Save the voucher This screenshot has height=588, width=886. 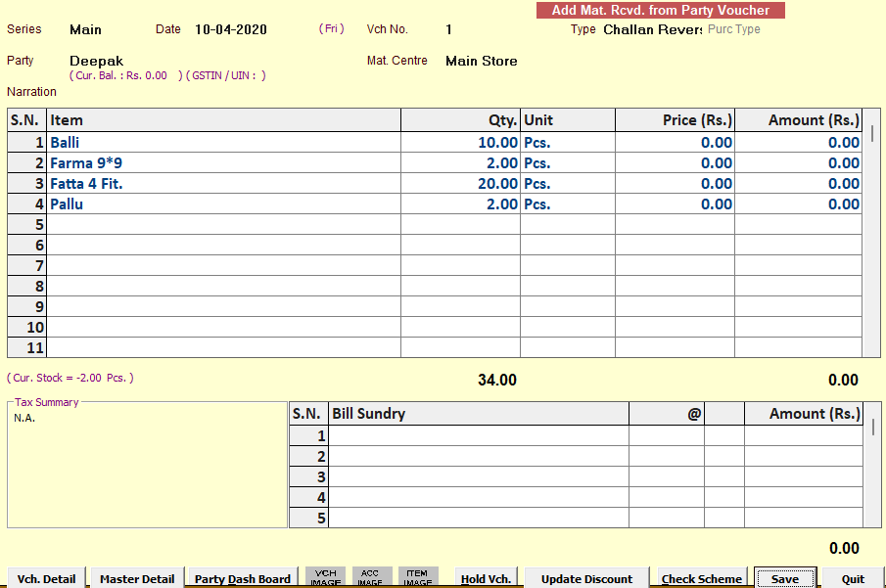784,578
